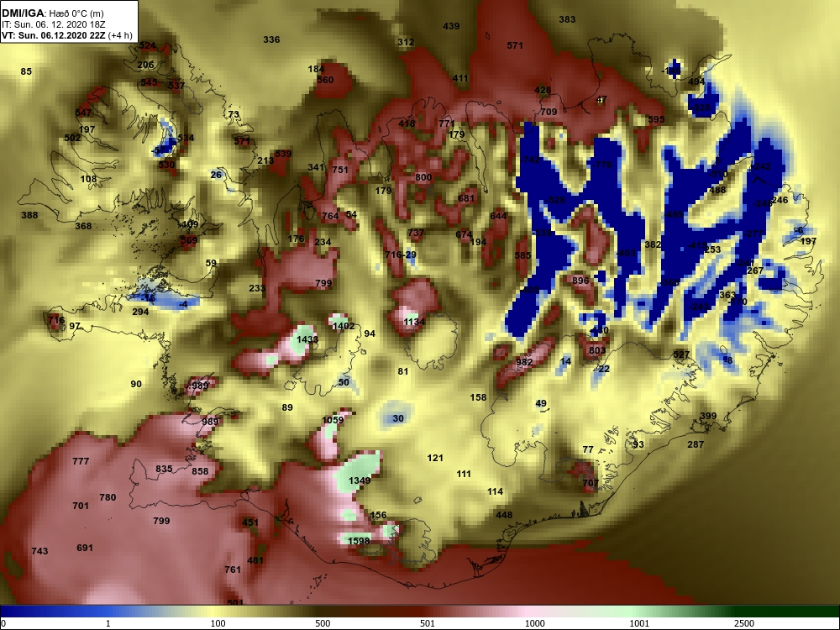840x630 pixels.
Task: Click the legend tick label '1001'
Action: (x=639, y=623)
